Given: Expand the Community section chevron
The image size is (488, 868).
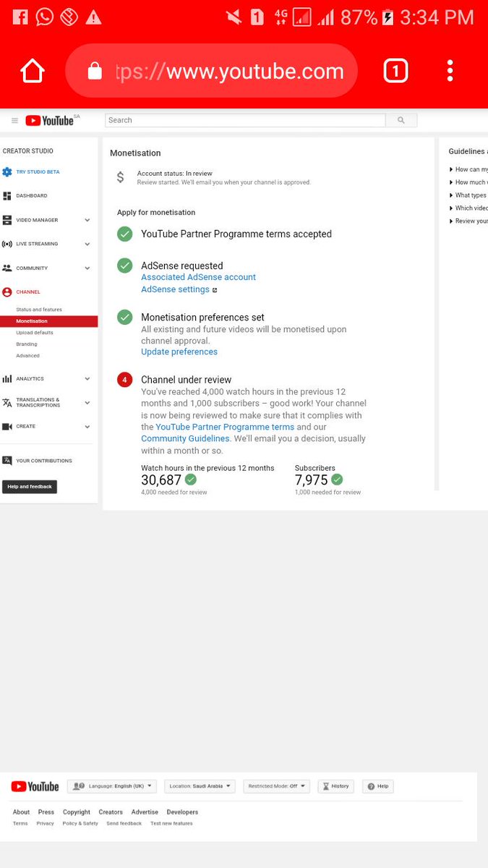Looking at the screenshot, I should coord(87,268).
